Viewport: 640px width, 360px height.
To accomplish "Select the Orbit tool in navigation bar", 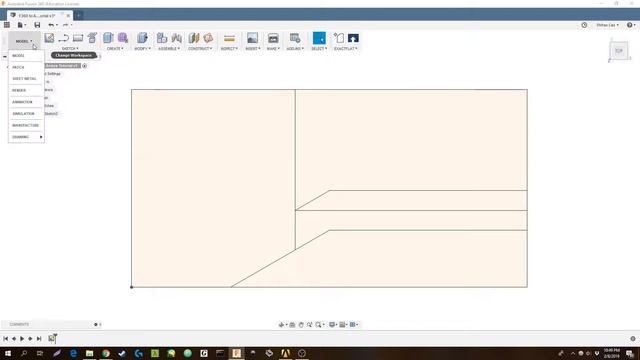I will click(x=281, y=324).
